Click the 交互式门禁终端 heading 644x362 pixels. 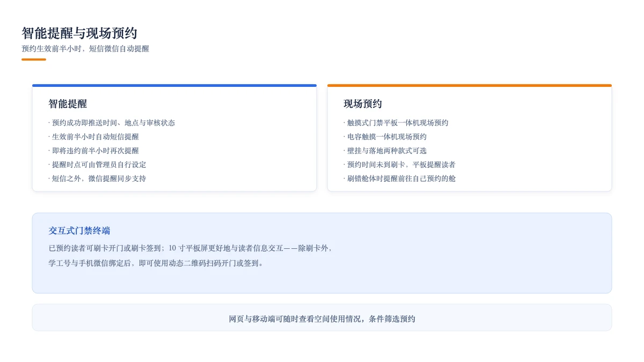tap(79, 231)
